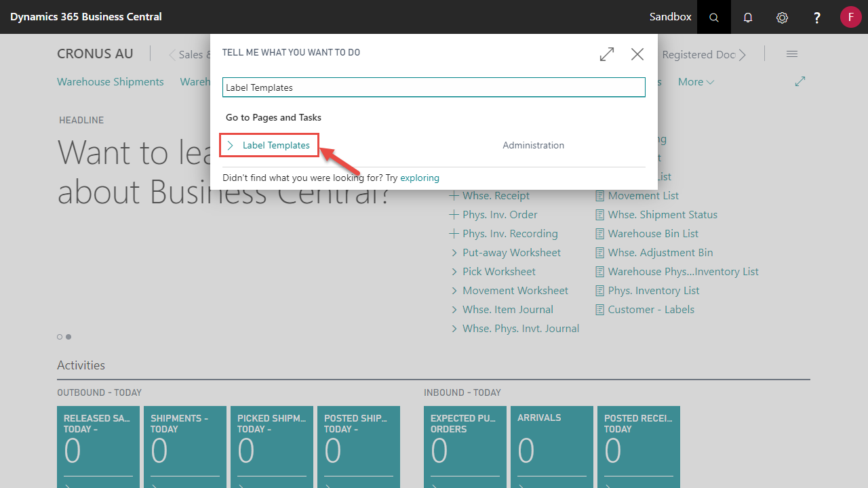The width and height of the screenshot is (868, 488).
Task: Expand the Tell Me dialog to full size
Action: click(607, 54)
